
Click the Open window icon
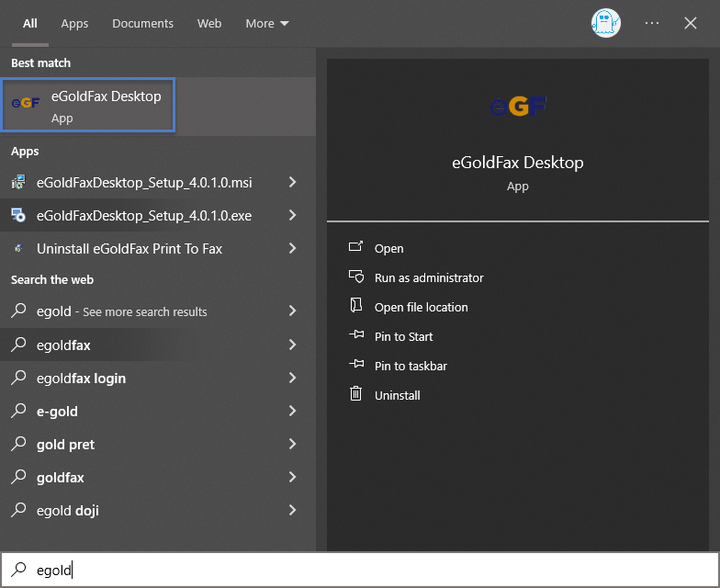tap(356, 247)
